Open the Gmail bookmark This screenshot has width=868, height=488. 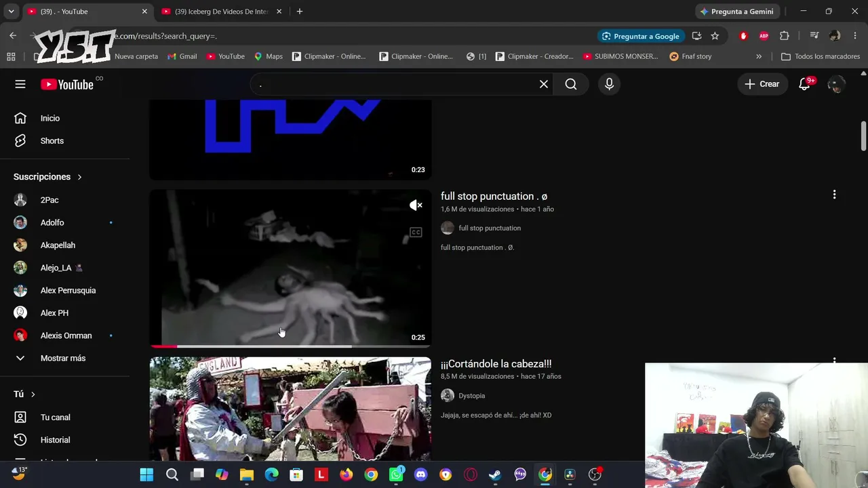click(182, 56)
